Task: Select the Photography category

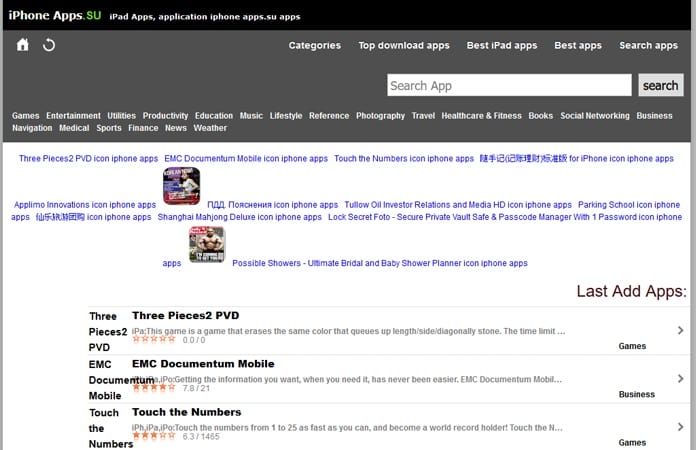Action: pos(380,116)
